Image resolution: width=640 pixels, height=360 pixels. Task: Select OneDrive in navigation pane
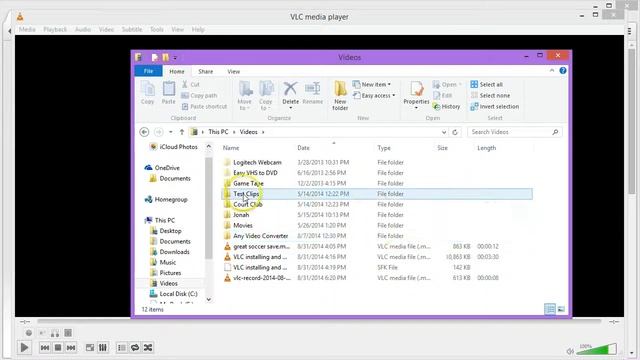[162, 168]
